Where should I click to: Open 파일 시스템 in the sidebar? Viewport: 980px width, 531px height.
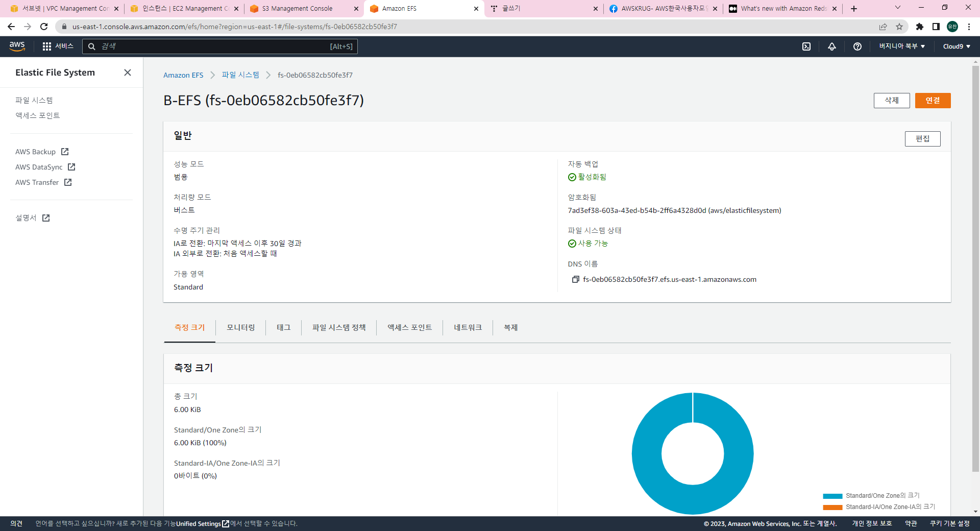point(34,101)
